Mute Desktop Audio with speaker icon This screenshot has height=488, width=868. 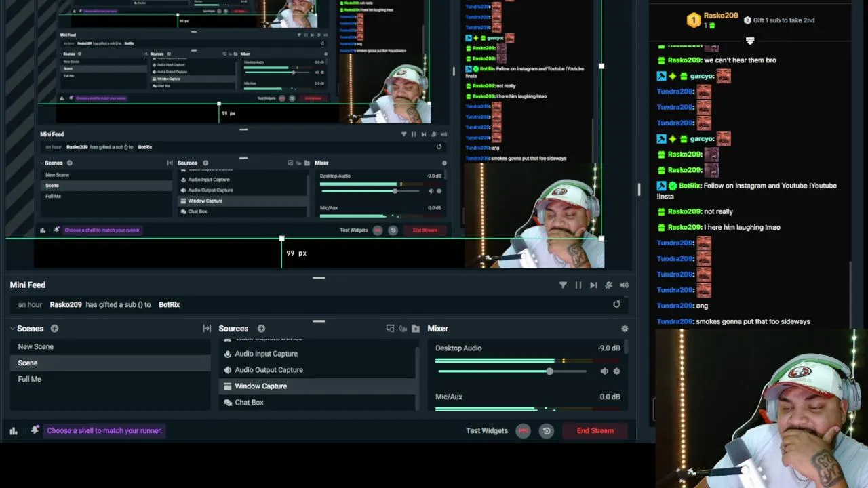(x=604, y=371)
